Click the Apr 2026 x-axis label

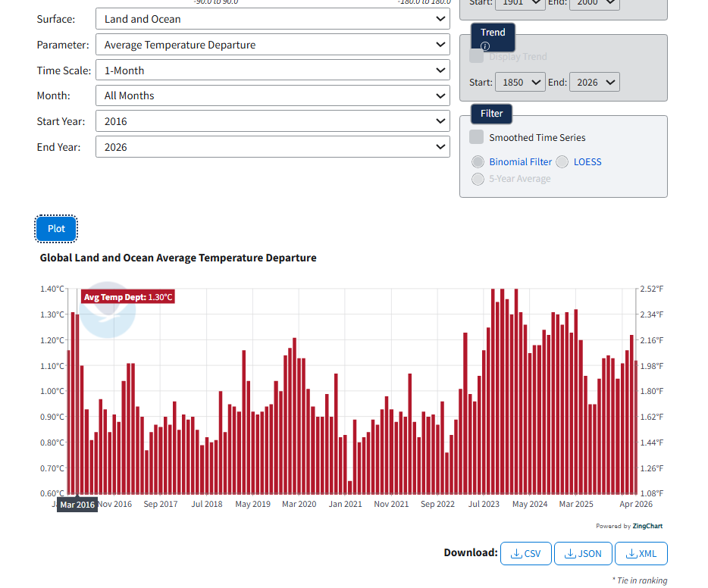636,504
